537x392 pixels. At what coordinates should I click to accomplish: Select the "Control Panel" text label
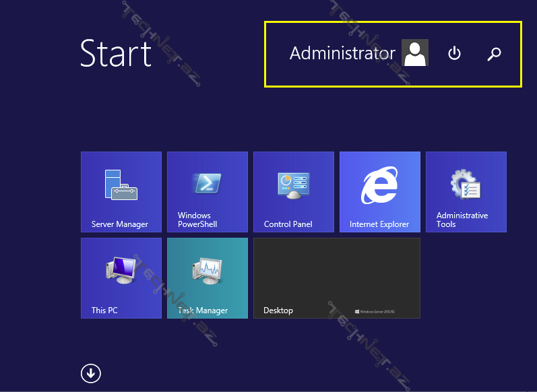click(288, 224)
